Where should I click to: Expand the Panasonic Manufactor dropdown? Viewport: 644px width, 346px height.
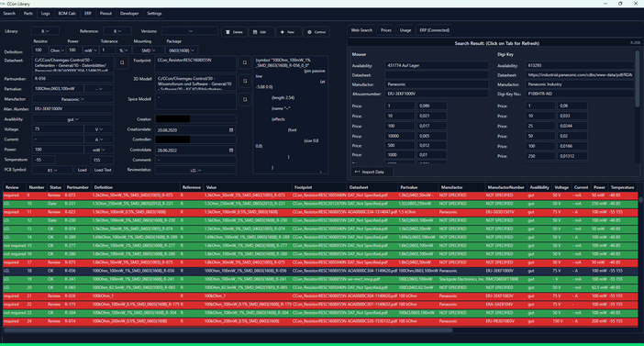pyautogui.click(x=72, y=99)
